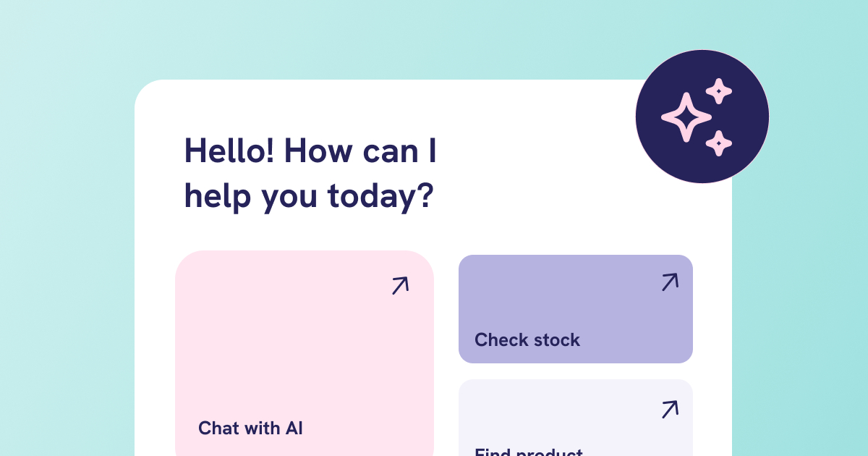This screenshot has height=456, width=868.
Task: Click the purple Check stock card
Action: pos(576,309)
